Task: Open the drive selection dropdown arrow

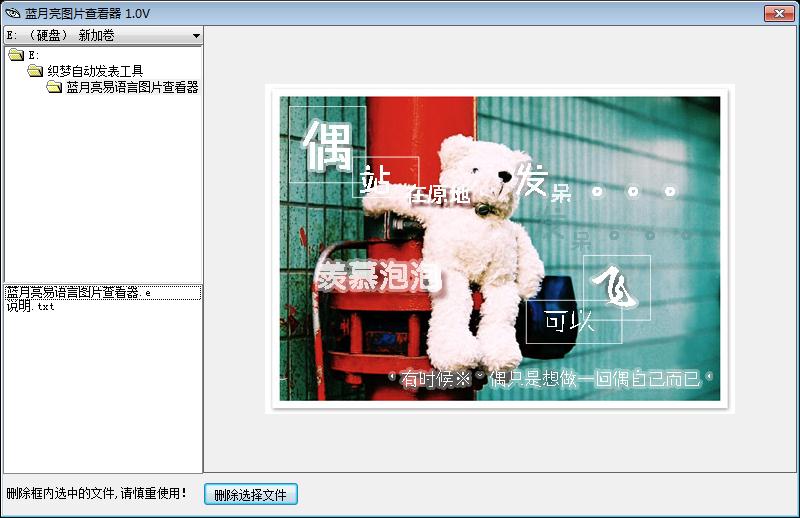Action: [x=196, y=36]
